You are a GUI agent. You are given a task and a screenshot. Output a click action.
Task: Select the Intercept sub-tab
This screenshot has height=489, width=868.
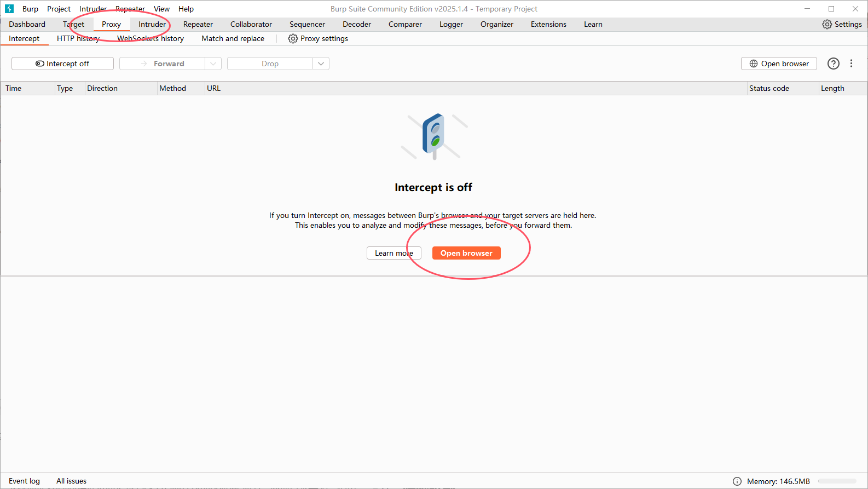click(x=24, y=38)
